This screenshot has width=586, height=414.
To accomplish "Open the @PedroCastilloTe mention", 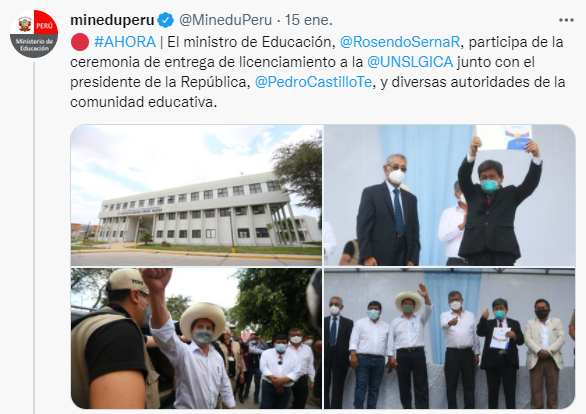I will click(314, 82).
